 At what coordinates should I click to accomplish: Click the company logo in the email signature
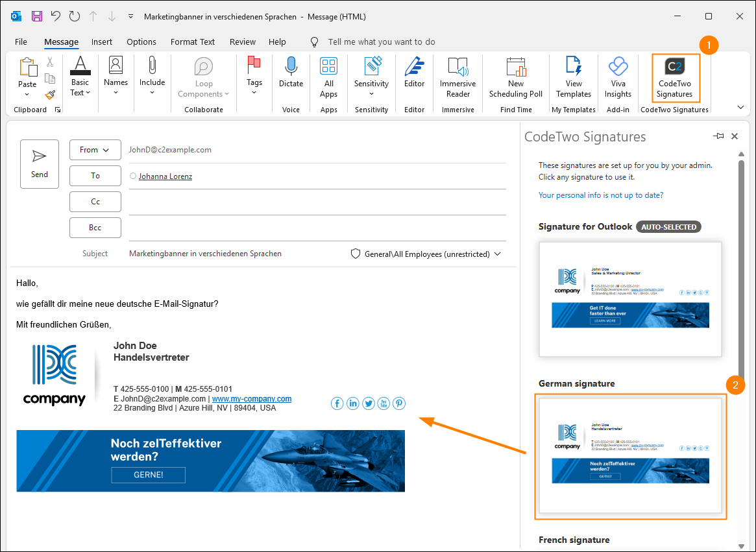point(55,375)
